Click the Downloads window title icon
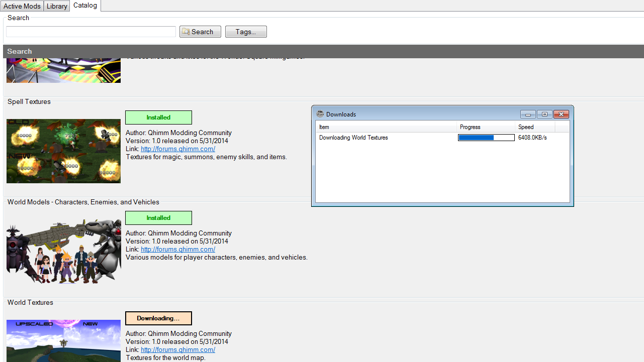Screen dimensions: 644x362 [x=320, y=114]
